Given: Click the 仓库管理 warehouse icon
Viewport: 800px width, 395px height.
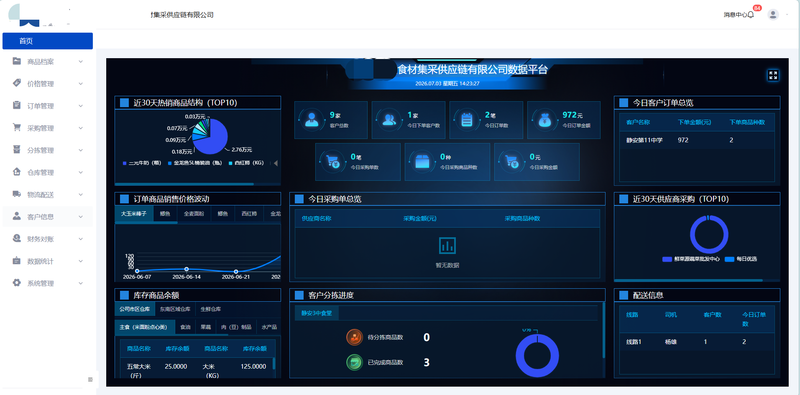Looking at the screenshot, I should [17, 172].
